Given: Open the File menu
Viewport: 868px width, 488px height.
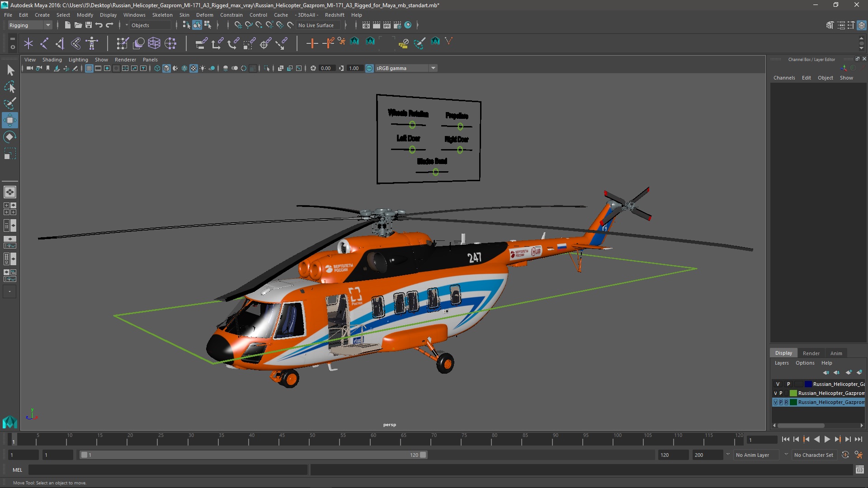Looking at the screenshot, I should tap(8, 15).
